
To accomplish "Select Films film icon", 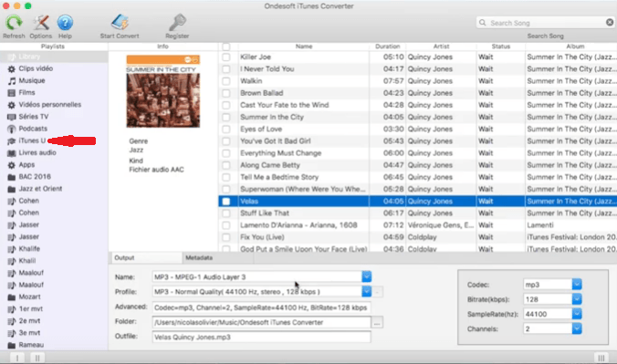I will [12, 93].
